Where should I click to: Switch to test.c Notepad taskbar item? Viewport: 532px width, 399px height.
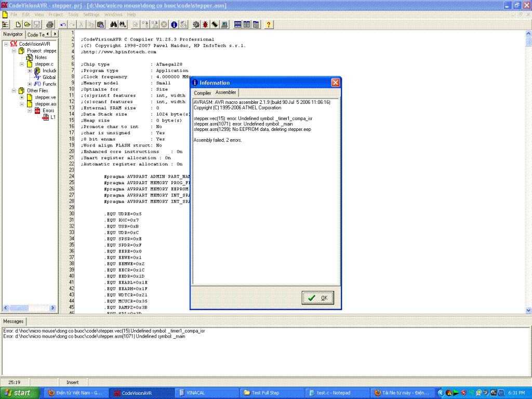point(337,393)
